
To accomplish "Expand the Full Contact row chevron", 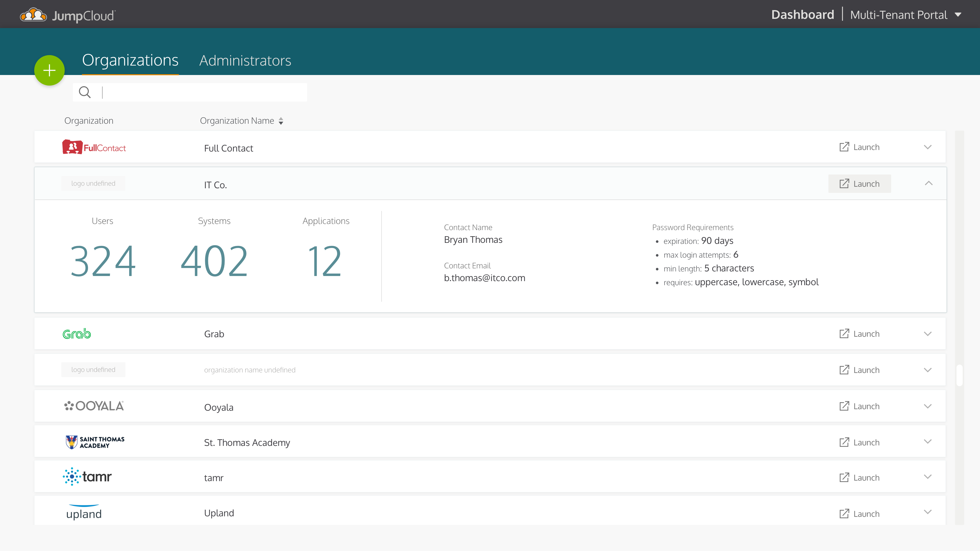I will 927,147.
